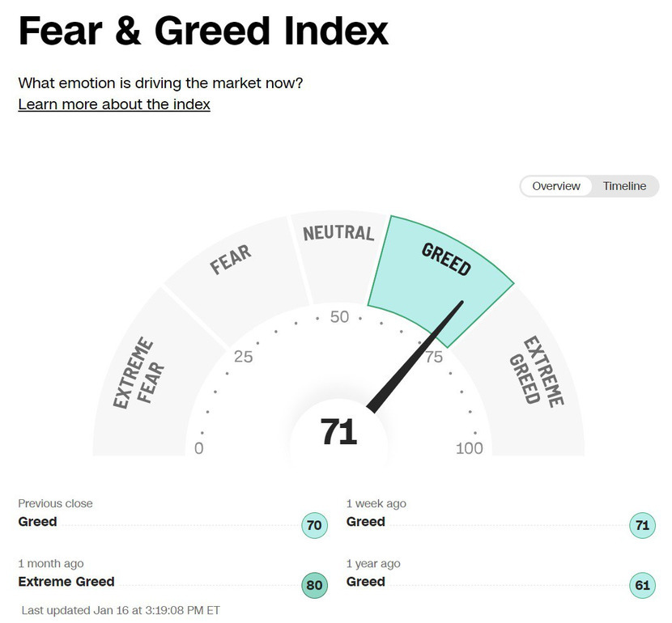Click the 1 week ago badge 71
The height and width of the screenshot is (623, 672).
tap(642, 526)
